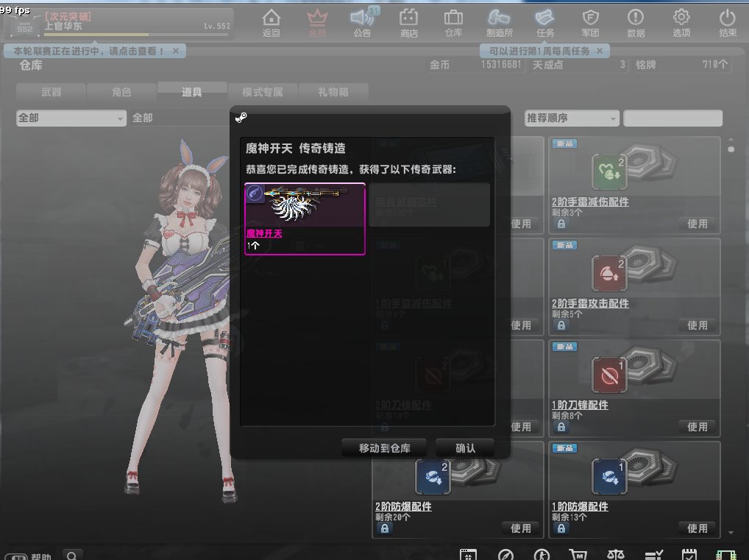The height and width of the screenshot is (560, 749).
Task: Click the 2阶手雷减伤配件 green item icon
Action: tap(609, 171)
